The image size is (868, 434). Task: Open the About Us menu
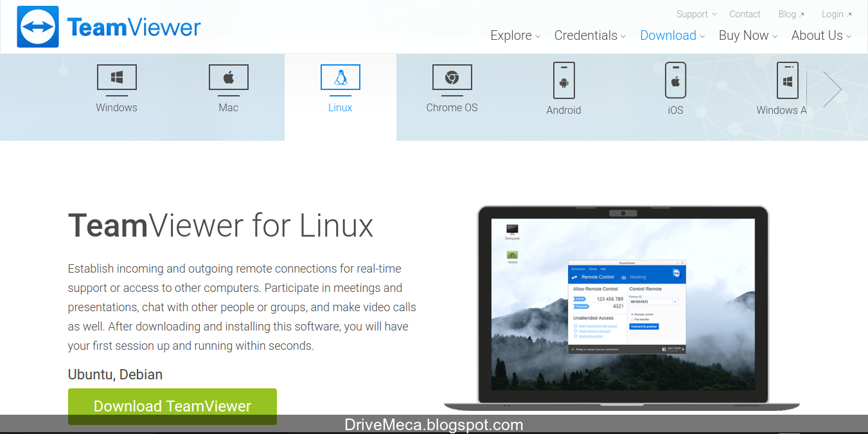821,35
